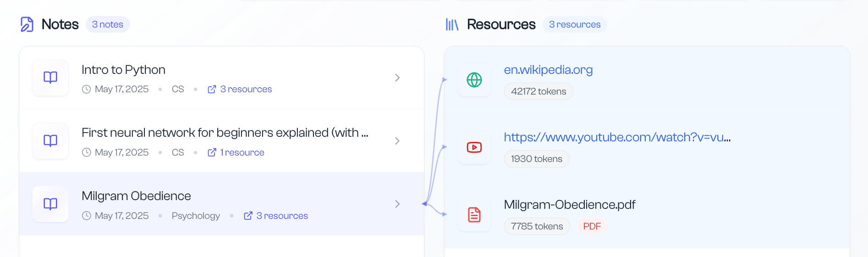Click the book icon for First neural network note

pos(50,140)
